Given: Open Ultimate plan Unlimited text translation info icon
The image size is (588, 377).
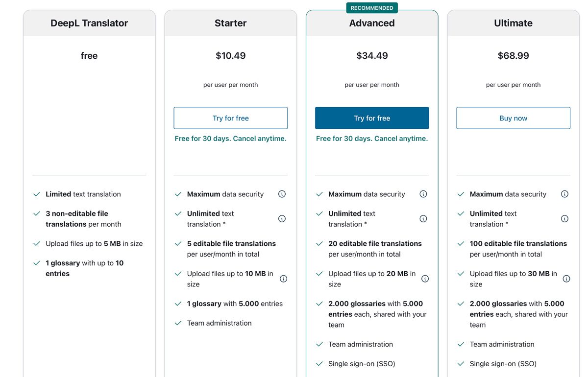Looking at the screenshot, I should [x=564, y=218].
